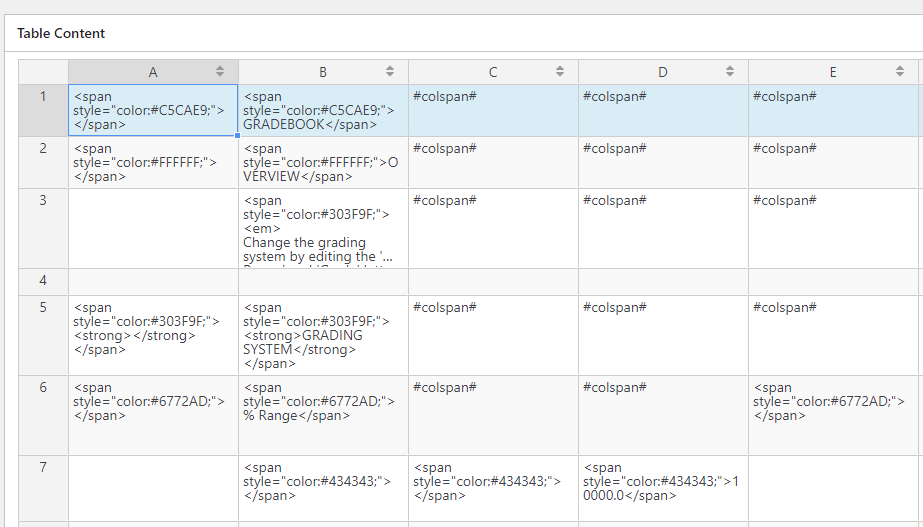Click cell C2 with #colspan#
Screen dimensions: 923x527
[493, 163]
